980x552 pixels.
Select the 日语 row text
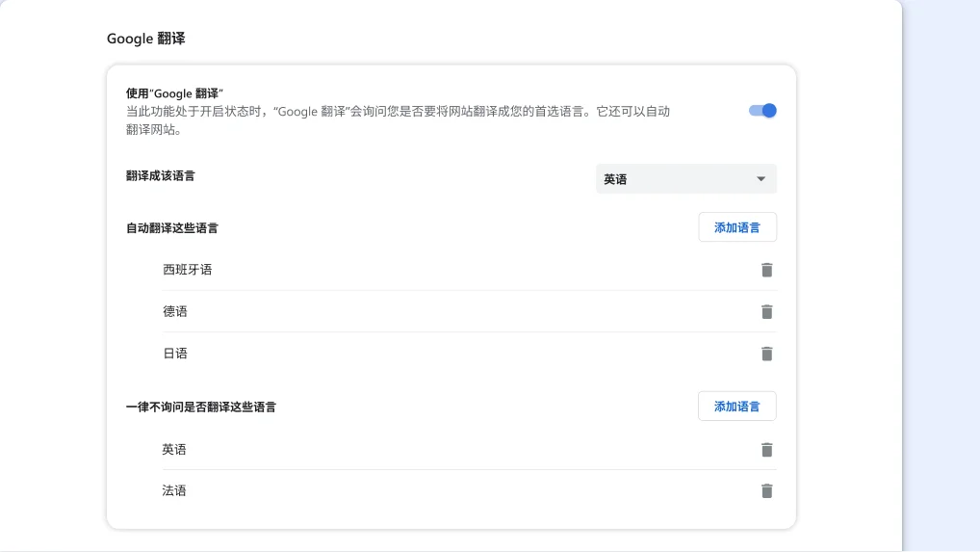tap(175, 354)
